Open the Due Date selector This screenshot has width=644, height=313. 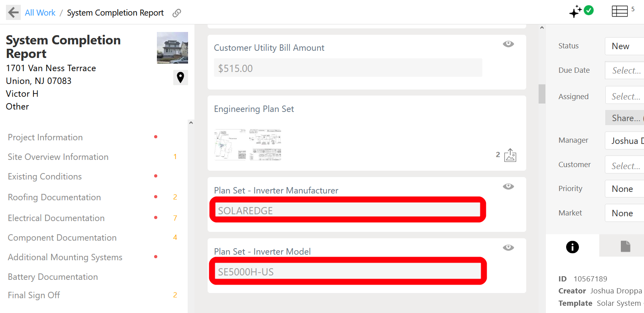[x=624, y=70]
